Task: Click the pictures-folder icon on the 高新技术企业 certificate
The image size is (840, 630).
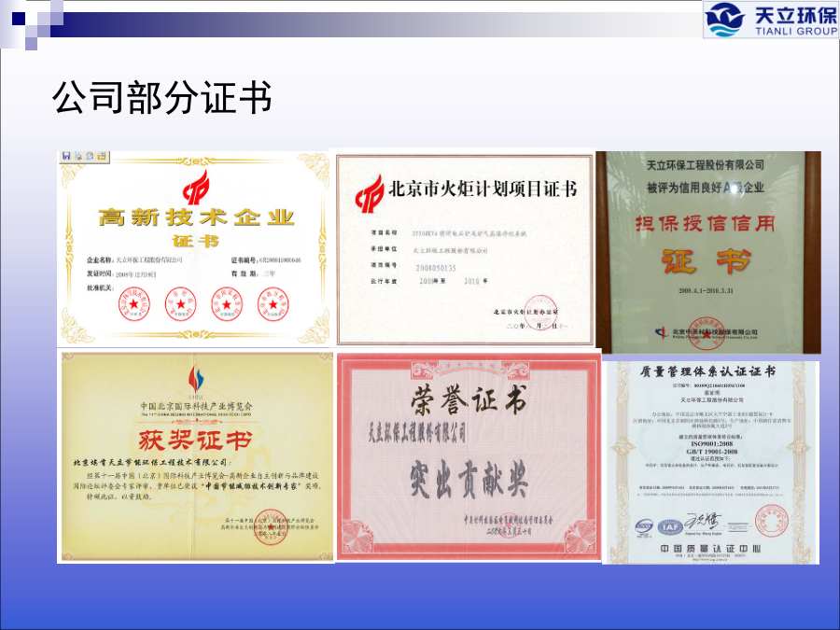Action: (x=102, y=156)
